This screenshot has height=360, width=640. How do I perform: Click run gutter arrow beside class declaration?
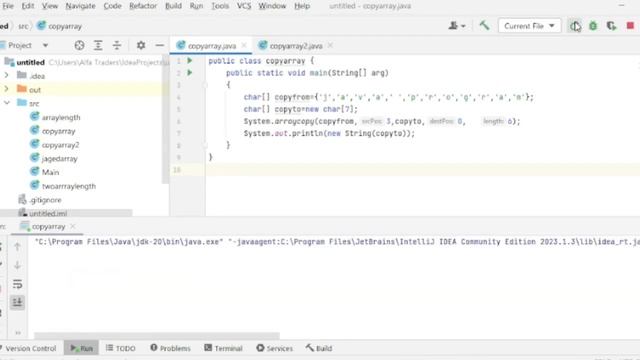pyautogui.click(x=190, y=60)
